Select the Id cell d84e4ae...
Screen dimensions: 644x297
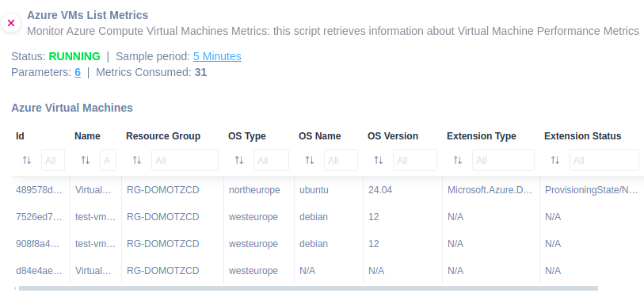(x=39, y=271)
